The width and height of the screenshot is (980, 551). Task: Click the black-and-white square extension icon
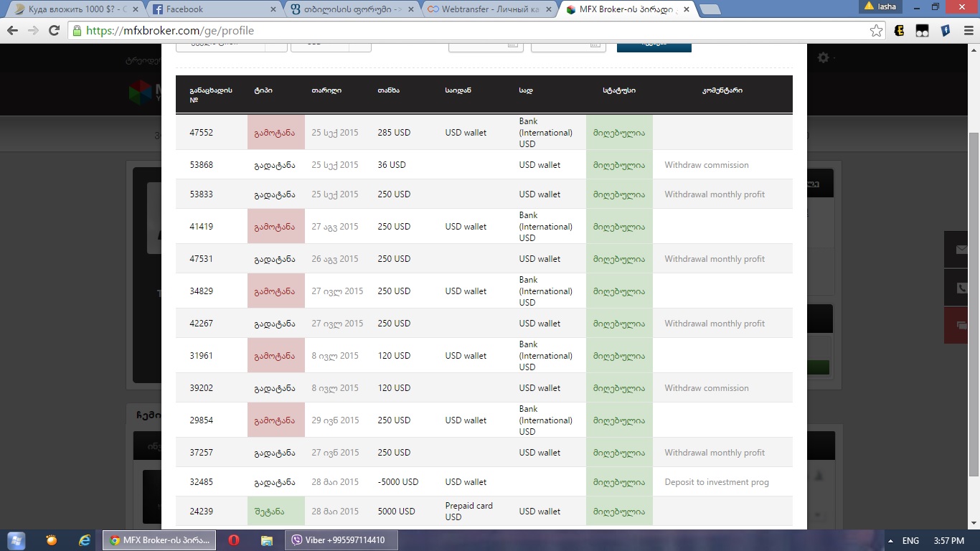tap(922, 31)
